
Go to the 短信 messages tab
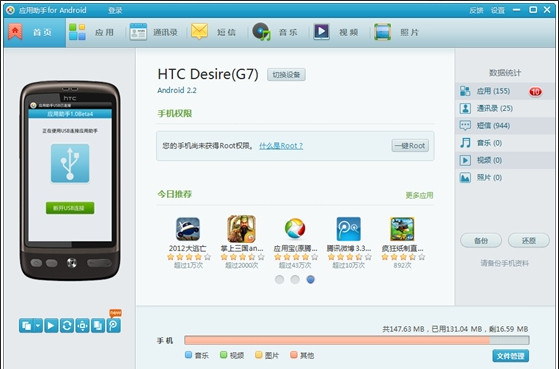pyautogui.click(x=214, y=32)
